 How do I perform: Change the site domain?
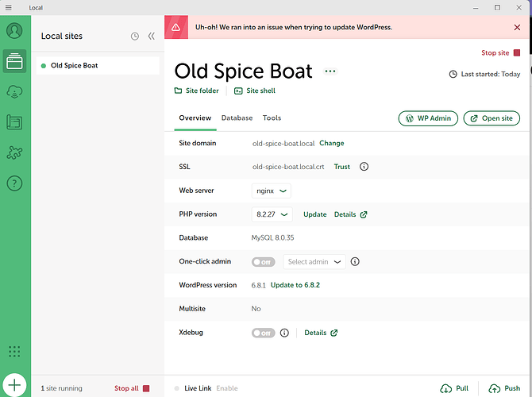pos(331,143)
